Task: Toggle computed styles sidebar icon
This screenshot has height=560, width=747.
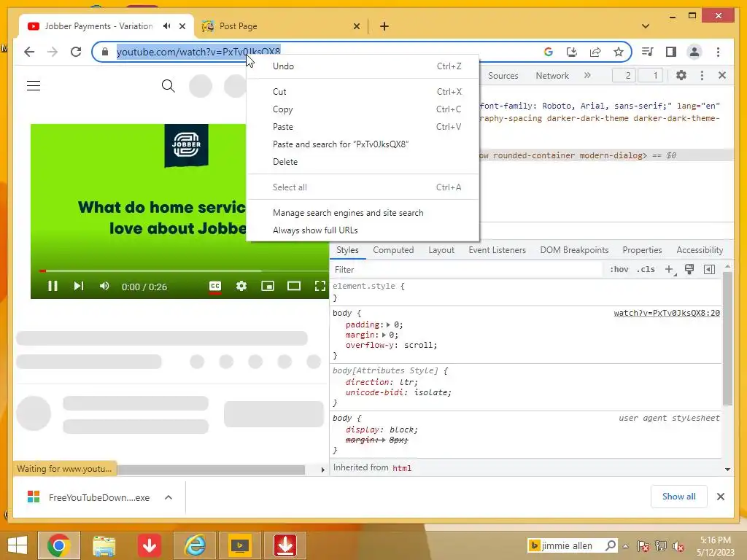Action: click(x=709, y=270)
